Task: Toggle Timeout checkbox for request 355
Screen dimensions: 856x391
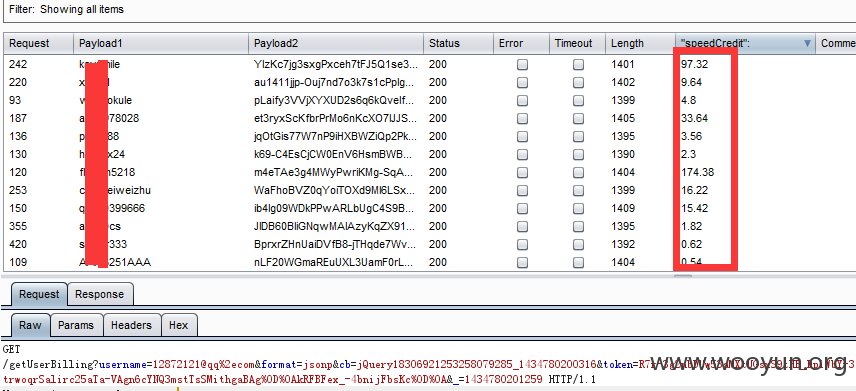Action: click(578, 227)
